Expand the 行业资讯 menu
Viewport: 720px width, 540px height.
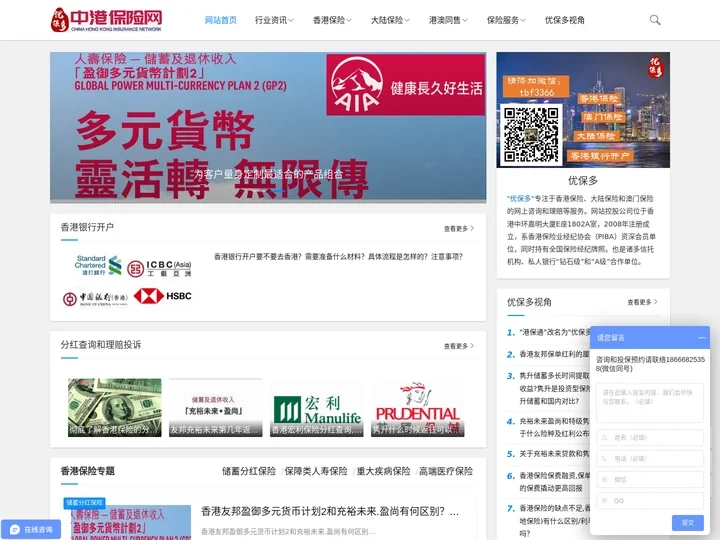pos(274,20)
